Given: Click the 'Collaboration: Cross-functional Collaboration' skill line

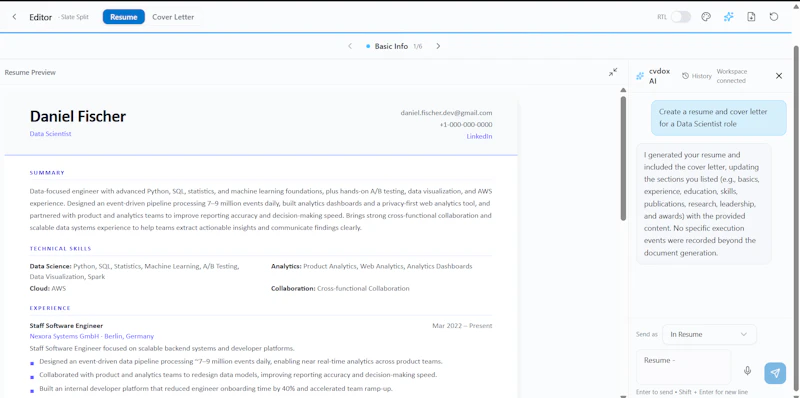Looking at the screenshot, I should pos(340,288).
